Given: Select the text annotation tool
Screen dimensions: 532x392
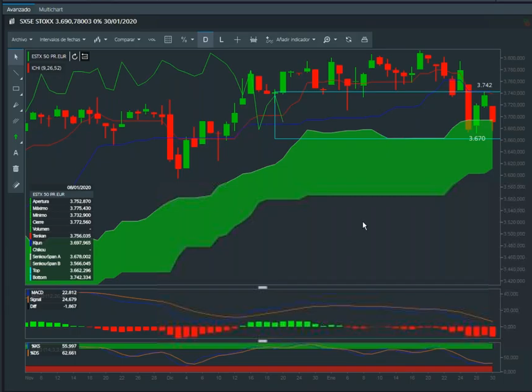Looking at the screenshot, I should [15, 153].
